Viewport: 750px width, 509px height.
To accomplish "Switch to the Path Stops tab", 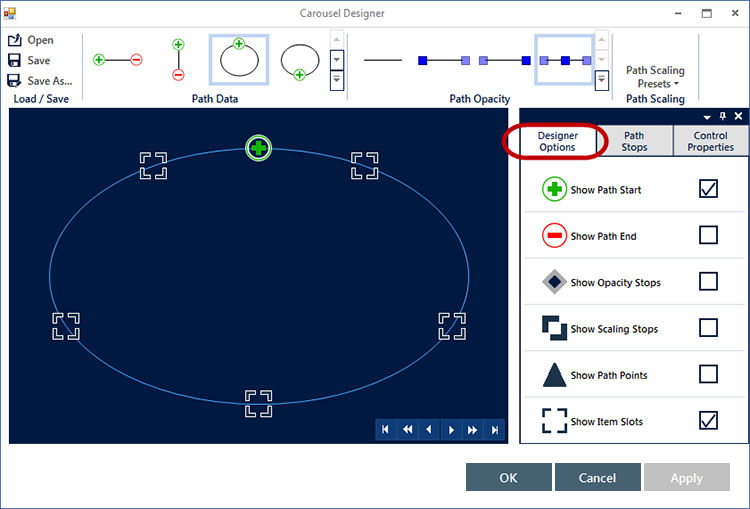I will tap(634, 141).
